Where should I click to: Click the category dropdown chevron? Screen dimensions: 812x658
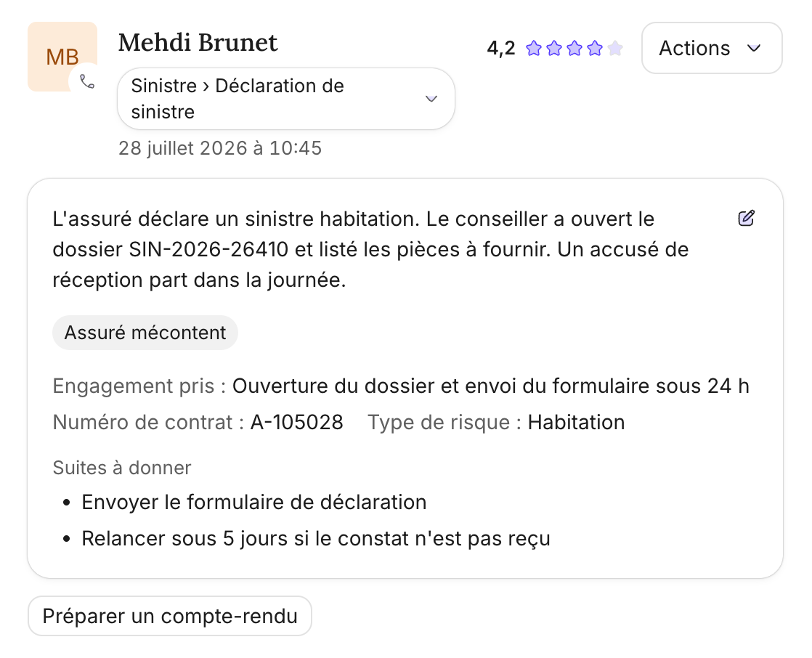coord(431,98)
